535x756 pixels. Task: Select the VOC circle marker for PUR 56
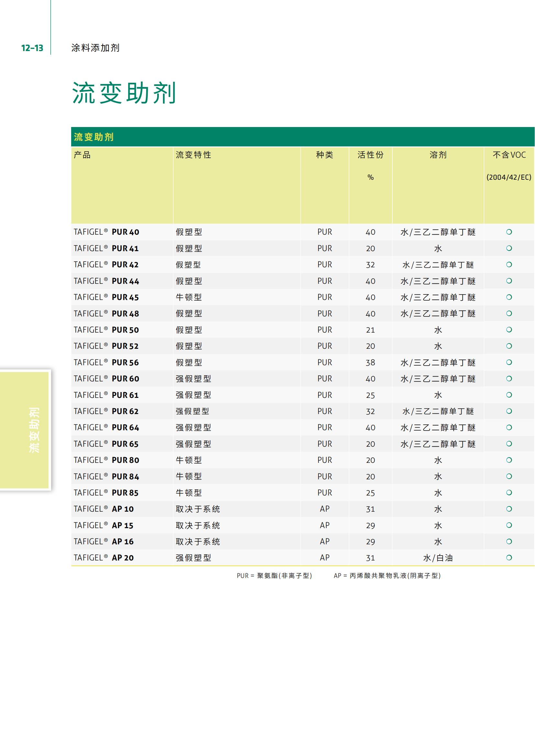coord(509,362)
